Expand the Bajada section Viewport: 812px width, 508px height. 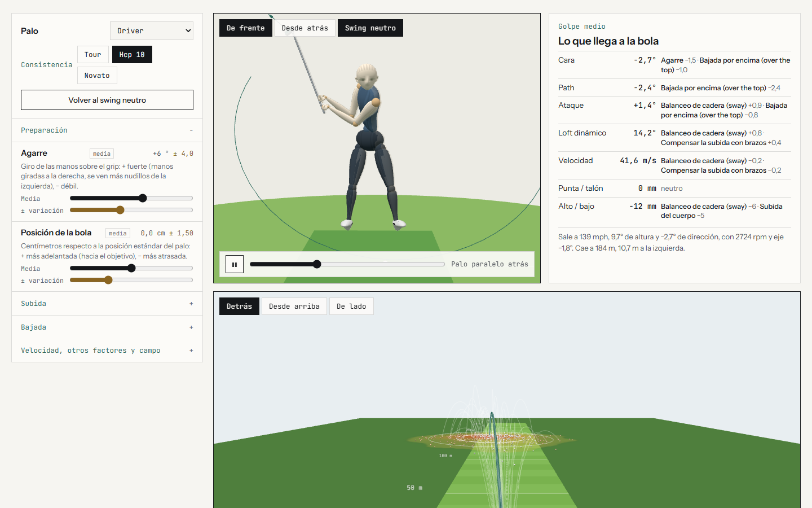107,327
